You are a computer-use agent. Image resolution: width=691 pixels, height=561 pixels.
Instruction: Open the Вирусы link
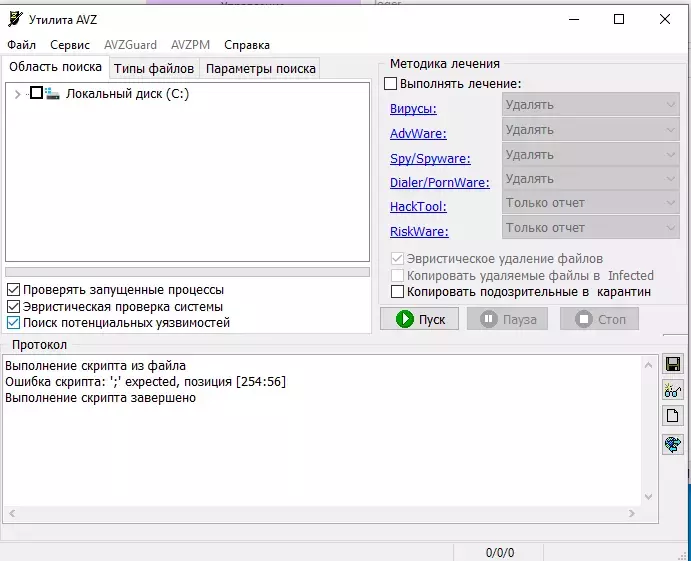click(413, 109)
